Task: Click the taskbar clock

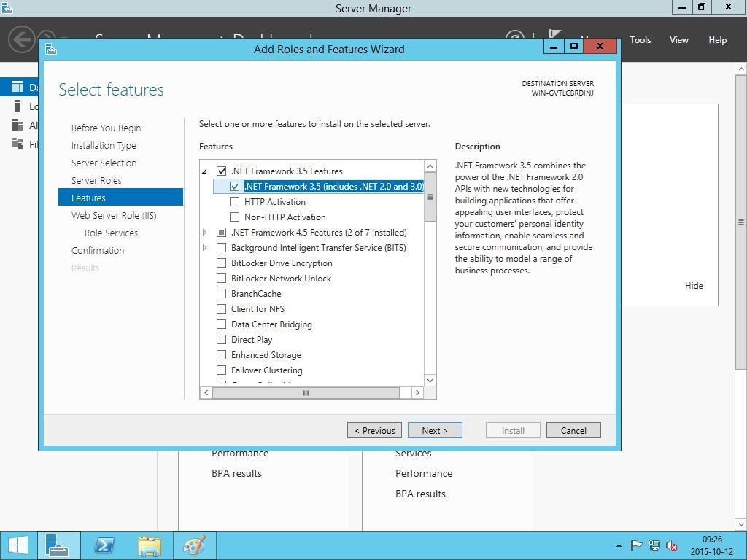Action: (x=712, y=545)
